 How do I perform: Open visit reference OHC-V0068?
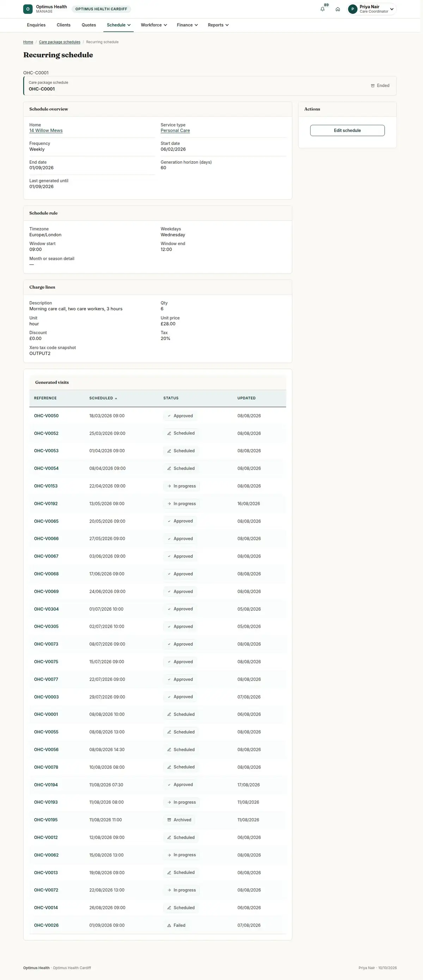tap(47, 574)
